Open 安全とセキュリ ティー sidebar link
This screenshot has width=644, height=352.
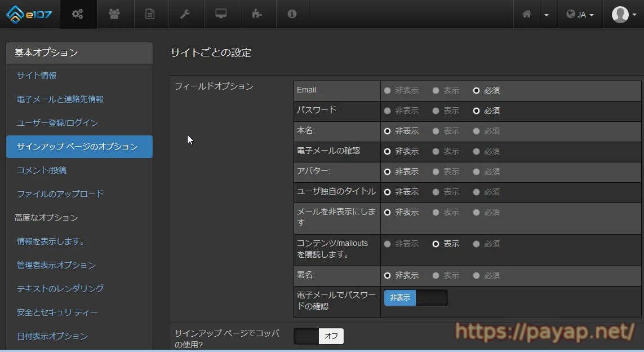pyautogui.click(x=57, y=313)
